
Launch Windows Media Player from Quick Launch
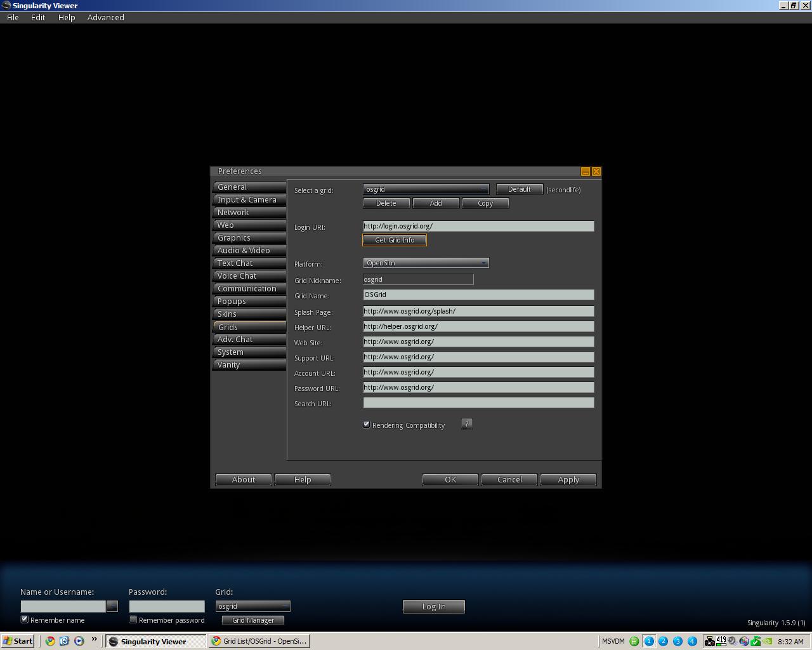coord(79,641)
